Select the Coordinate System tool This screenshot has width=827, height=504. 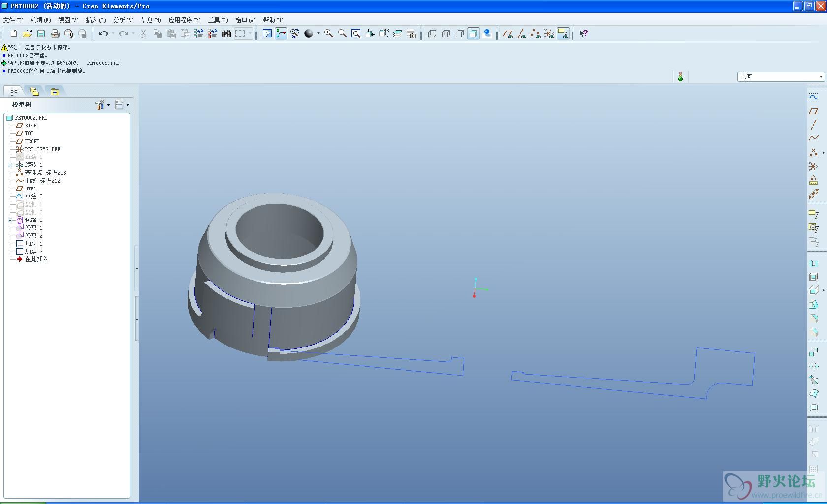(x=813, y=166)
